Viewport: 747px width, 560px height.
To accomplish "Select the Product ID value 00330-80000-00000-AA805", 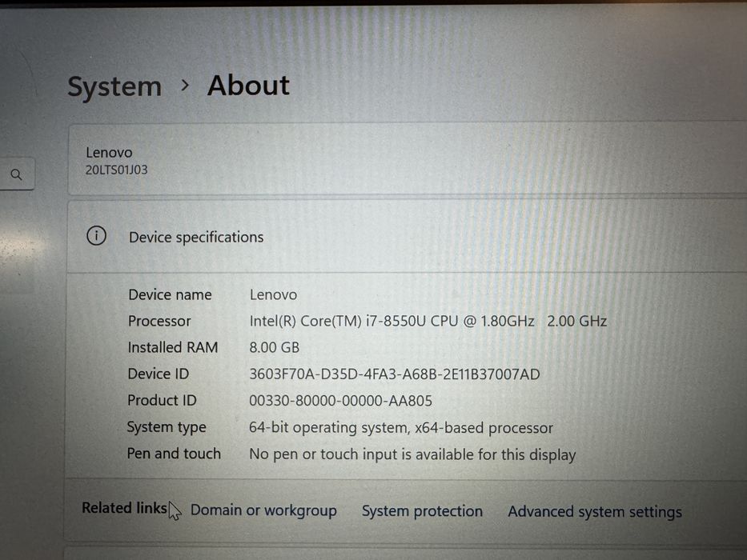I will (x=340, y=401).
